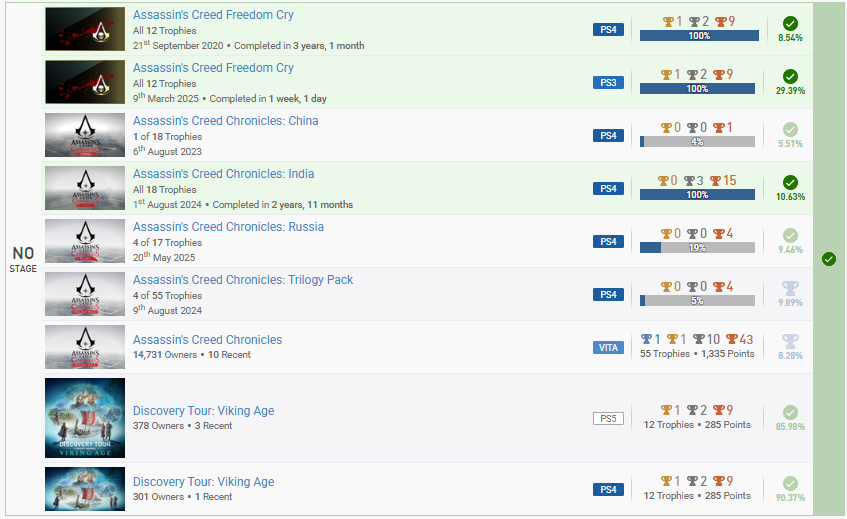Click blue platinum trophy icon on Vita row
The width and height of the screenshot is (847, 519).
coord(646,339)
